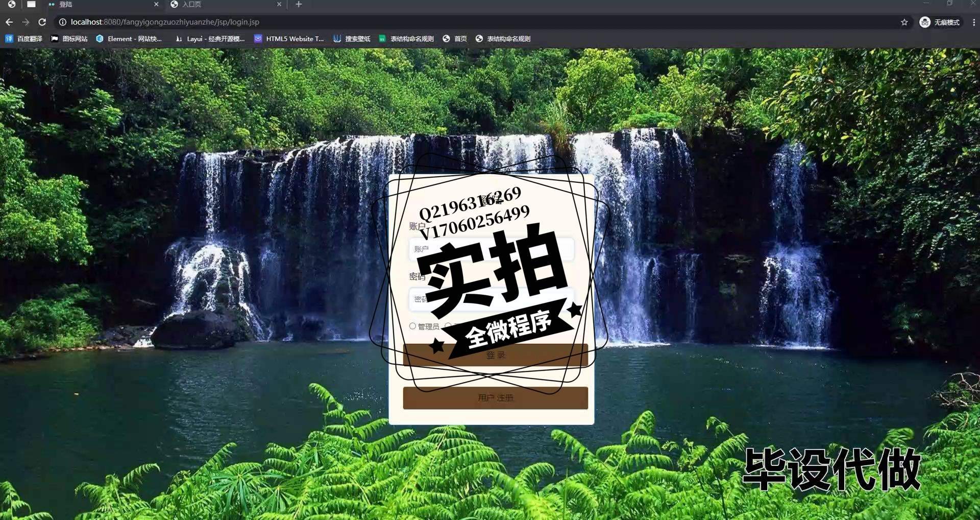Screen dimensions: 980x520
Task: Close the 入口页 tab
Action: point(279,4)
